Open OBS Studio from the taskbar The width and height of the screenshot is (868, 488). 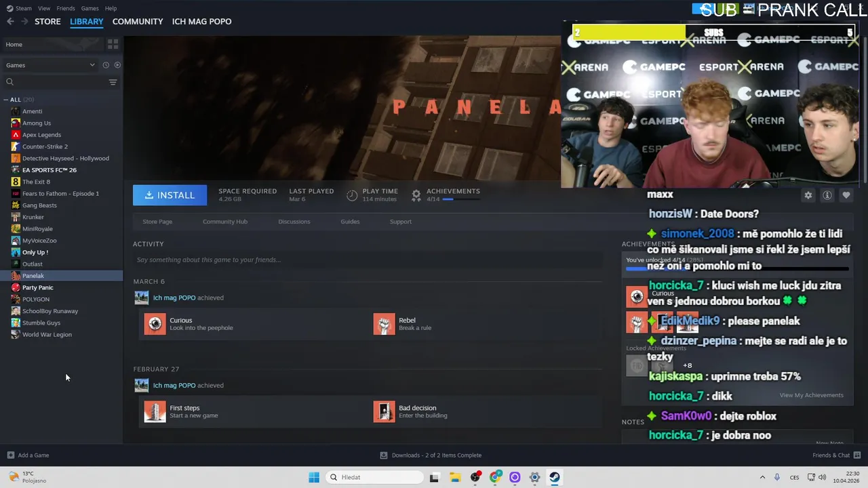pyautogui.click(x=475, y=477)
